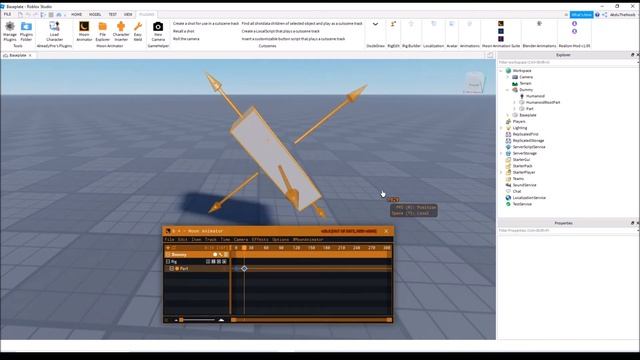The image size is (640, 360).
Task: Select the Easy Weld tool
Action: [138, 31]
